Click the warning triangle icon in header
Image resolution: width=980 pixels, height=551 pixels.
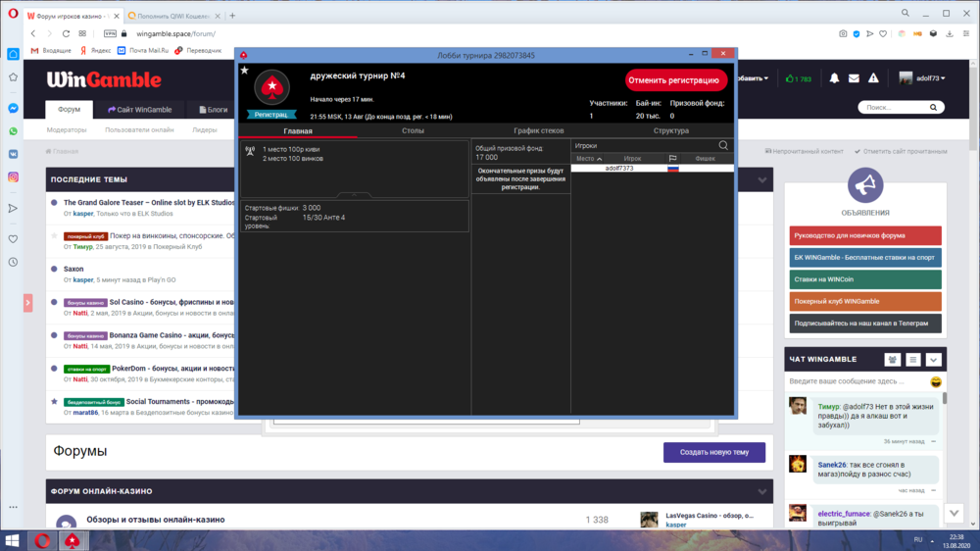873,78
